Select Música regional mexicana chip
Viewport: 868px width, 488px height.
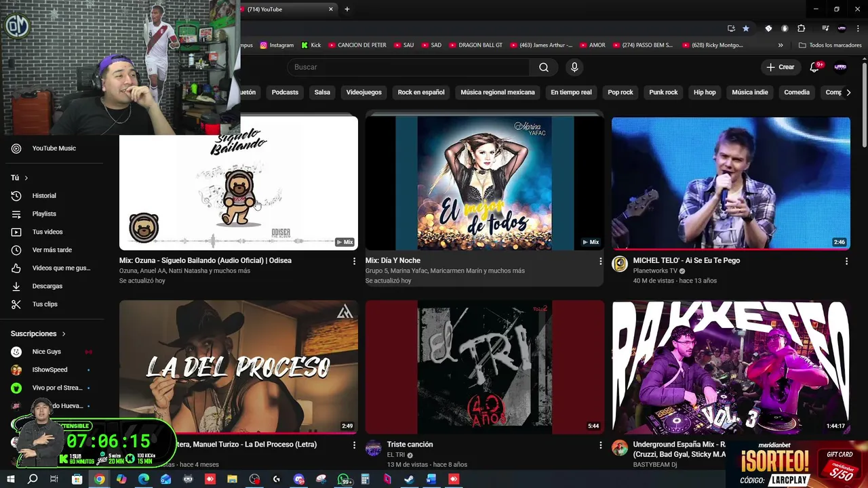coord(498,92)
